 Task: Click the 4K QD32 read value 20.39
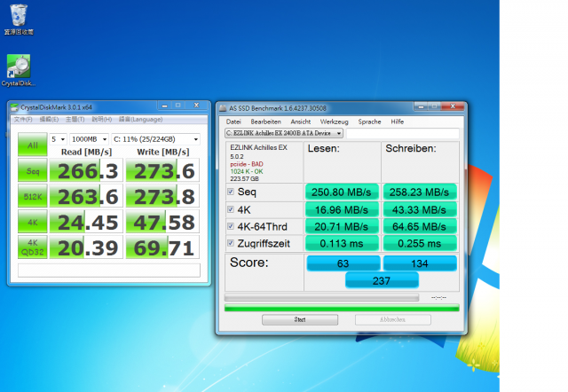pos(86,247)
